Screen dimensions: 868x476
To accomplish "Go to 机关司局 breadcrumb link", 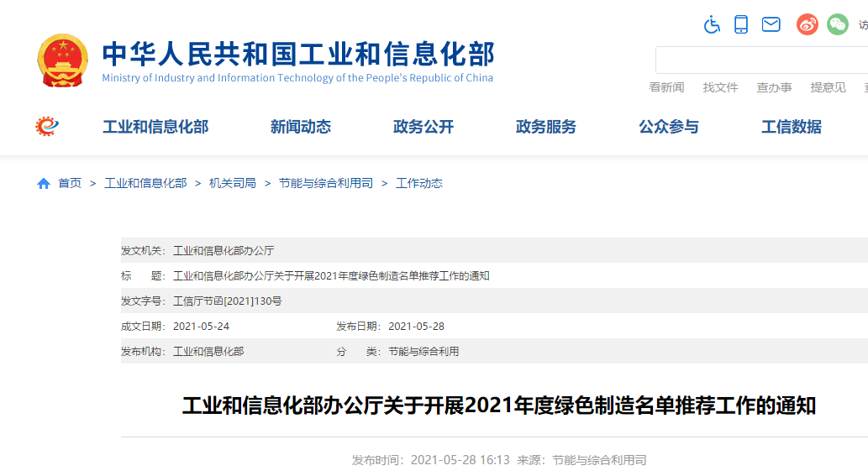I will 233,183.
